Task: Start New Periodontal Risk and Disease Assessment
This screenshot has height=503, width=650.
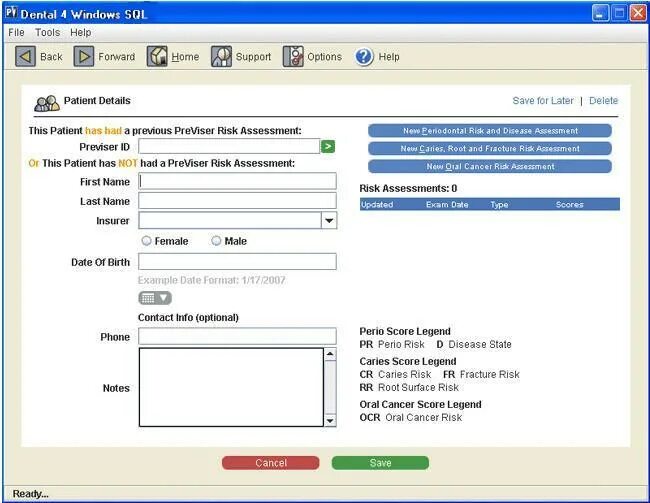Action: pos(490,131)
